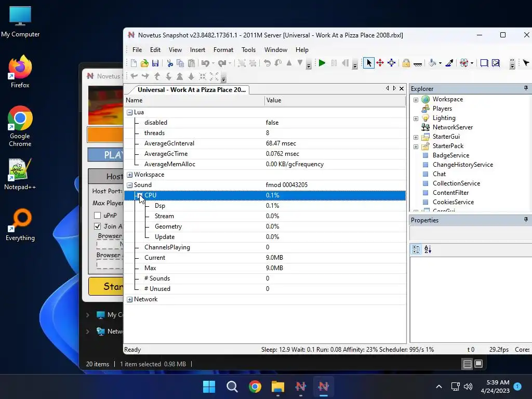The image size is (532, 399).
Task: Click the Cut scissors icon
Action: [x=170, y=63]
